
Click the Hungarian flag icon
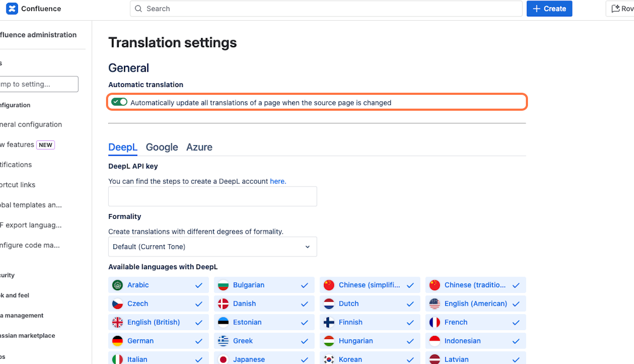coord(329,341)
